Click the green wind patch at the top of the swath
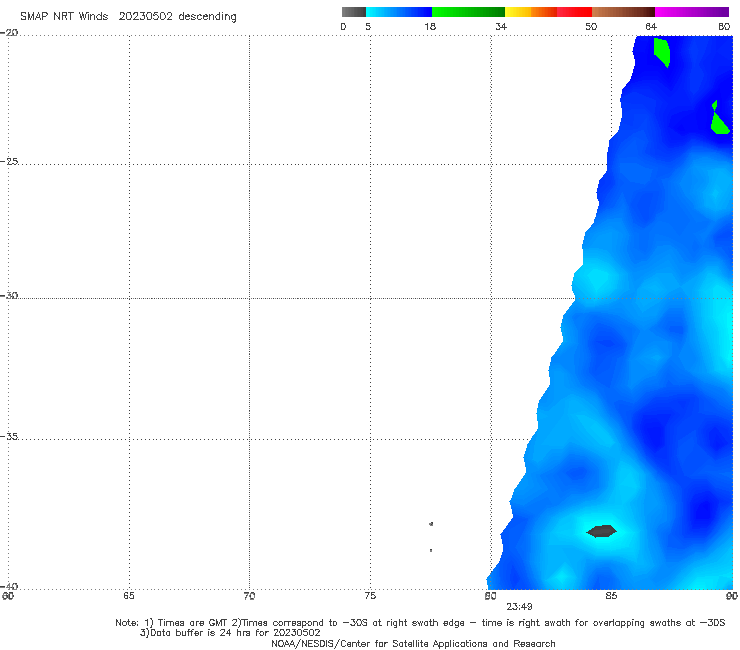 pos(662,52)
